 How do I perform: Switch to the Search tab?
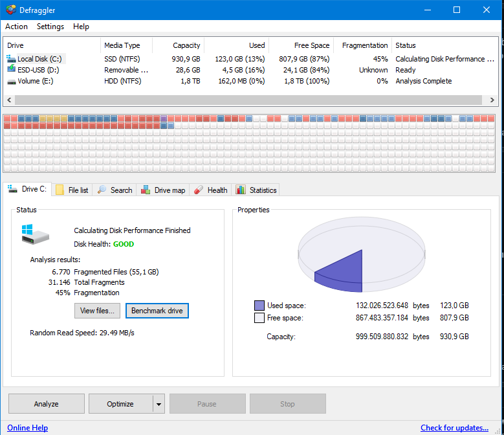[x=115, y=190]
